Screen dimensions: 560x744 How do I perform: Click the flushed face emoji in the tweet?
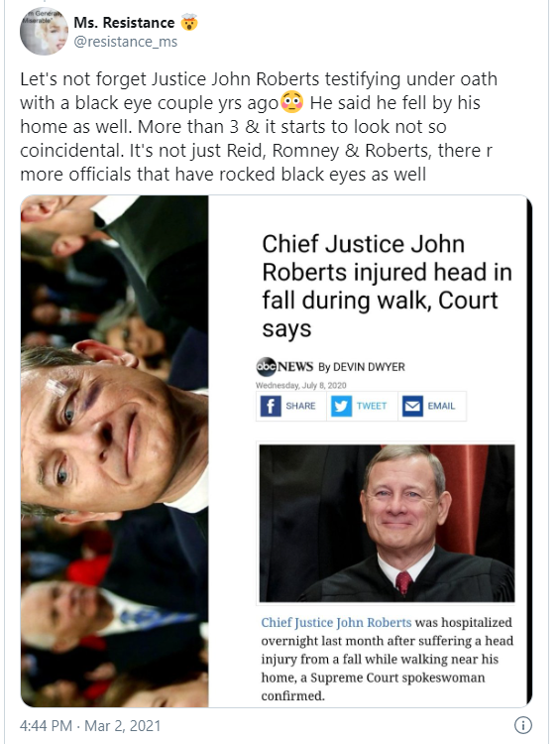292,102
